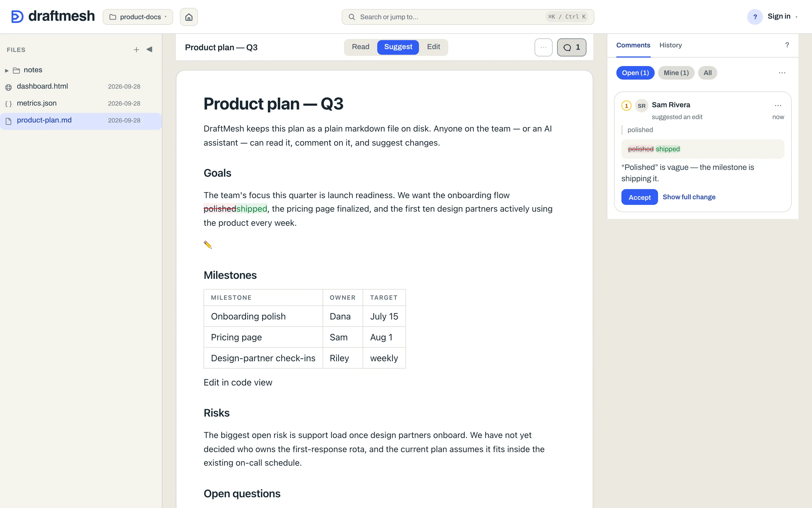Click the draftmesh logo icon
812x508 pixels.
tap(17, 16)
